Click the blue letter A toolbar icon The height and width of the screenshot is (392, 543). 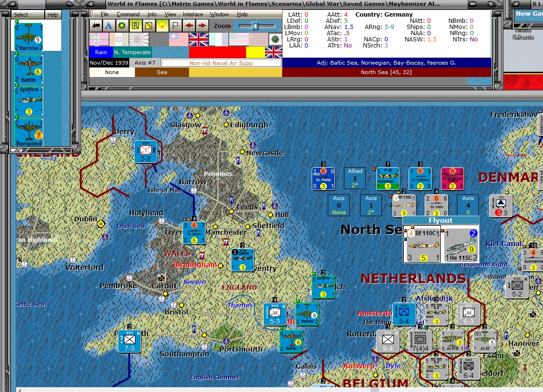(109, 26)
